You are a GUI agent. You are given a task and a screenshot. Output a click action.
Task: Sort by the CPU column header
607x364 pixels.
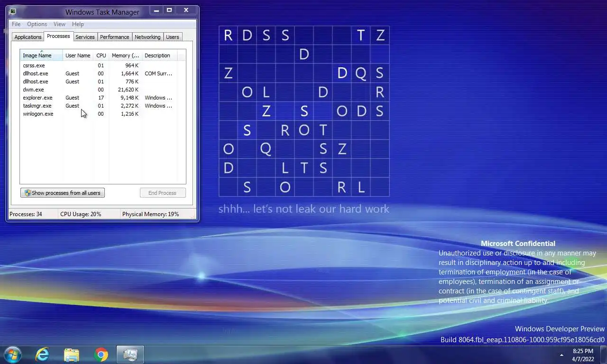101,55
